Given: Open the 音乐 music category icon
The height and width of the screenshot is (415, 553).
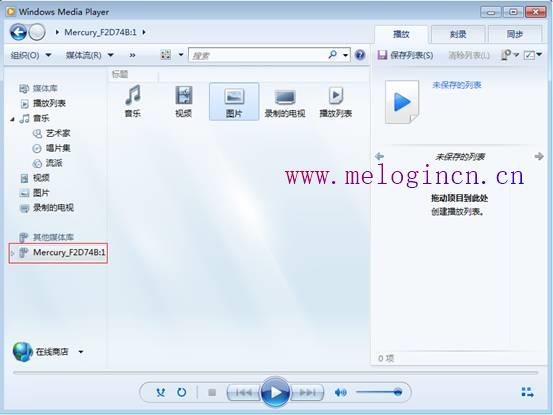Looking at the screenshot, I should point(133,101).
